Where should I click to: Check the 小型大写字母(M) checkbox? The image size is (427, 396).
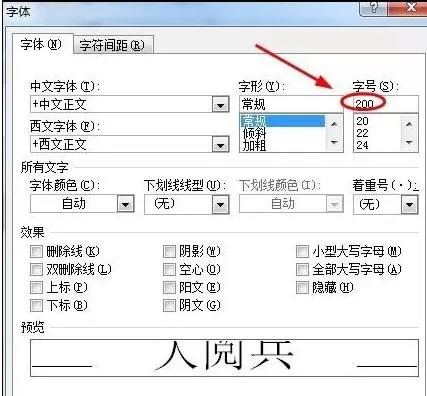[x=302, y=251]
